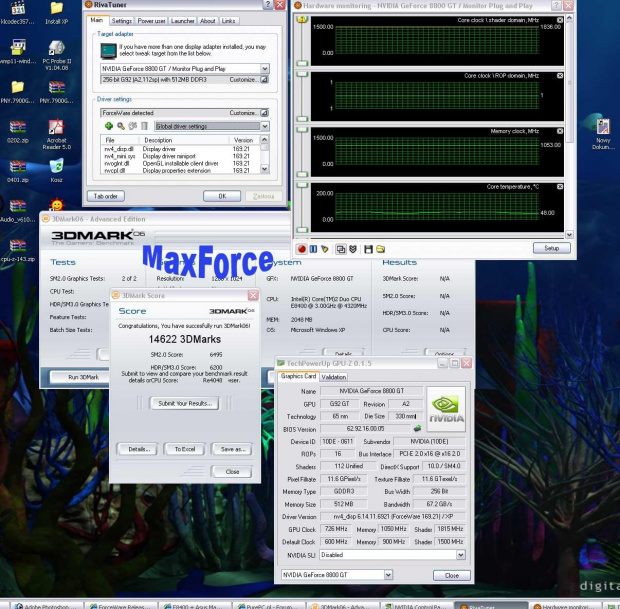Click Submit Your Results in 3DMark Score
Viewport: 620px width, 609px height.
185,403
